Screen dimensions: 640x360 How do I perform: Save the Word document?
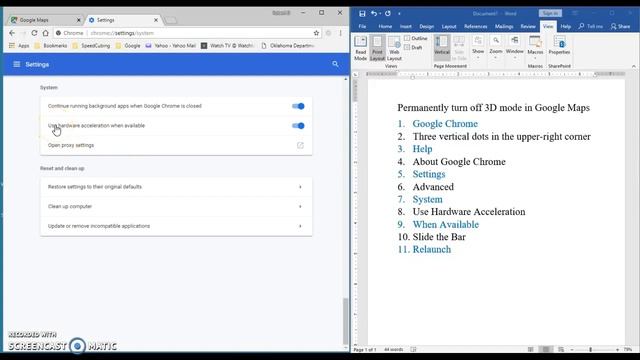point(362,13)
